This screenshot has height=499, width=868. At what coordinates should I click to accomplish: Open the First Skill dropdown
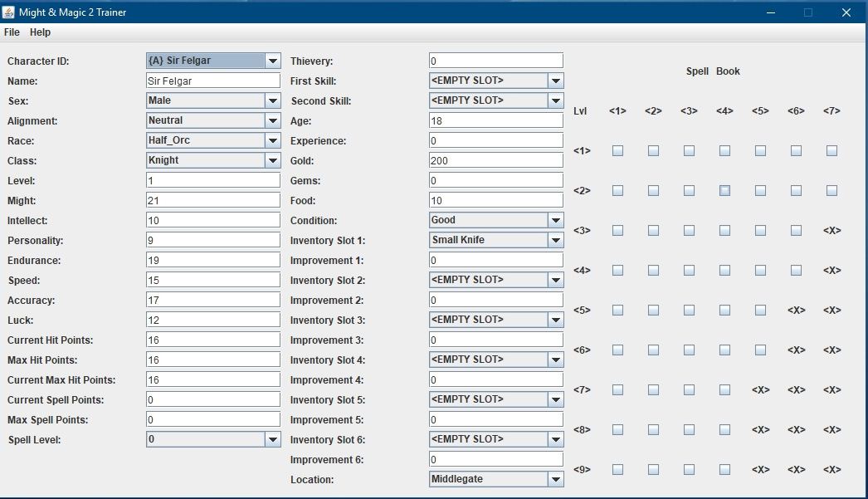click(496, 81)
